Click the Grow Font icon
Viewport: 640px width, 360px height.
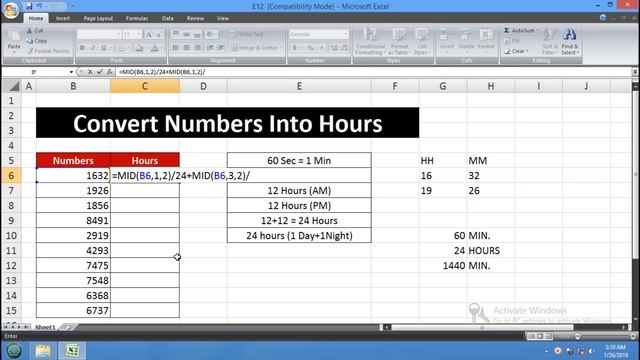(x=149, y=35)
